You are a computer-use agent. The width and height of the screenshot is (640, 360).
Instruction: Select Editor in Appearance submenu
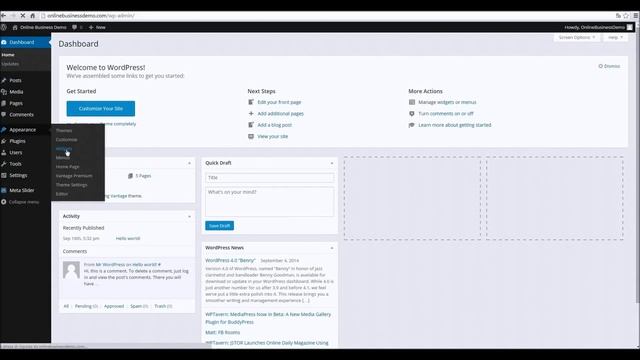tap(62, 194)
